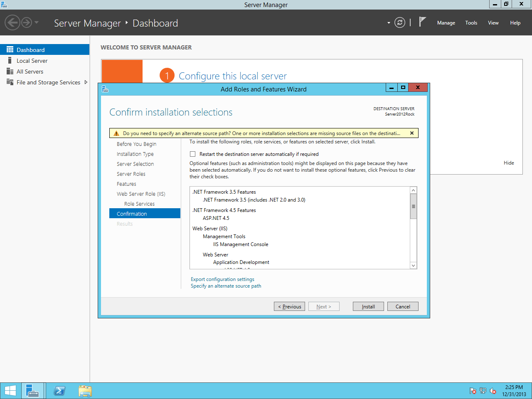The width and height of the screenshot is (532, 399).
Task: Minimize the Add Roles and Features Wizard
Action: click(392, 87)
